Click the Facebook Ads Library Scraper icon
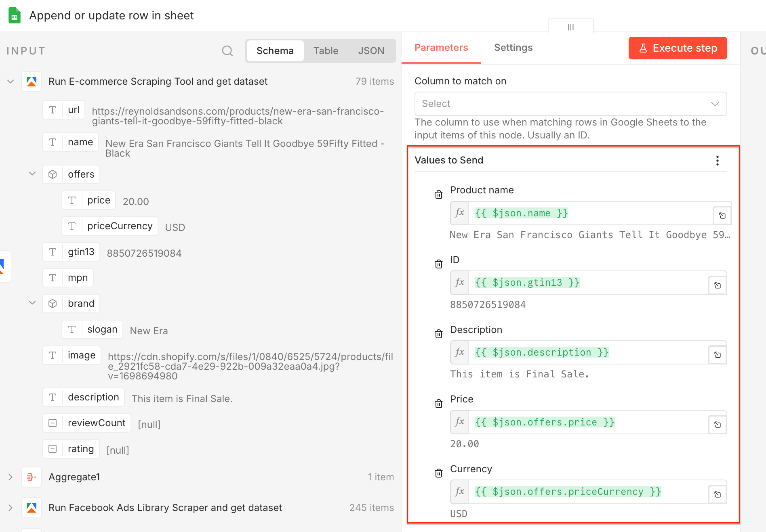Image resolution: width=766 pixels, height=532 pixels. (32, 508)
